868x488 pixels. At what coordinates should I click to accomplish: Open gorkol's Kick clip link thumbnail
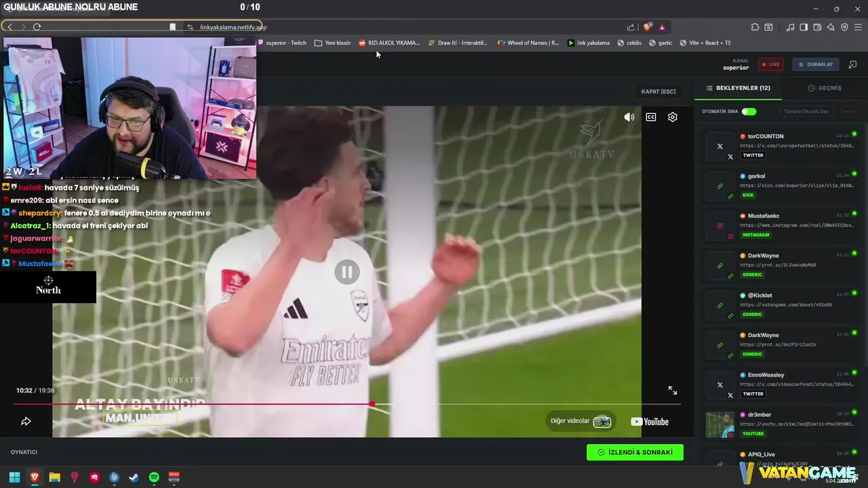pyautogui.click(x=720, y=186)
